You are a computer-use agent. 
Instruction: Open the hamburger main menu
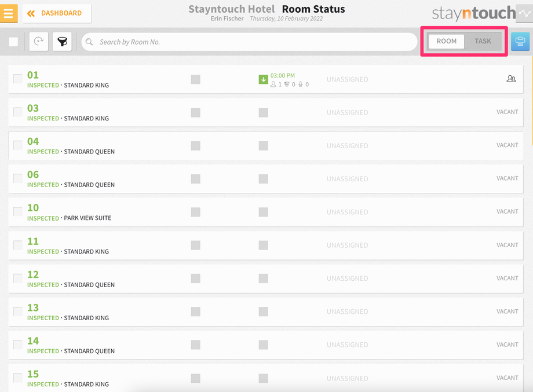pos(9,13)
